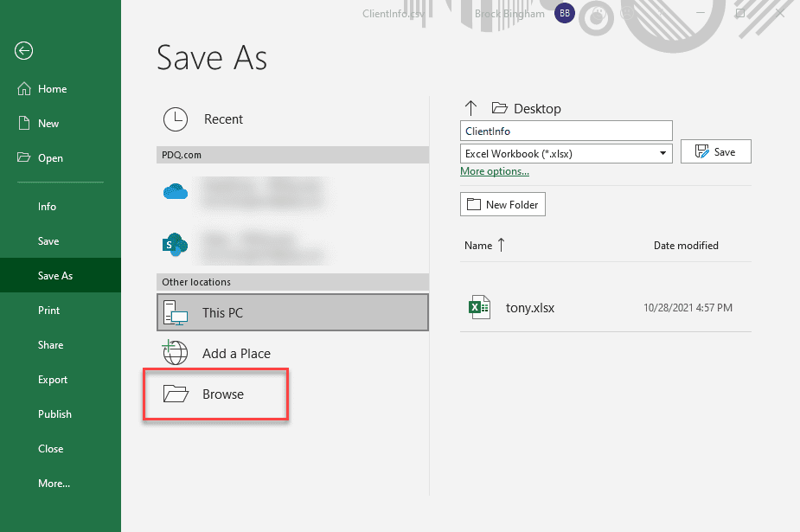Image resolution: width=800 pixels, height=532 pixels.
Task: Go up one folder level arrow
Action: pyautogui.click(x=470, y=108)
